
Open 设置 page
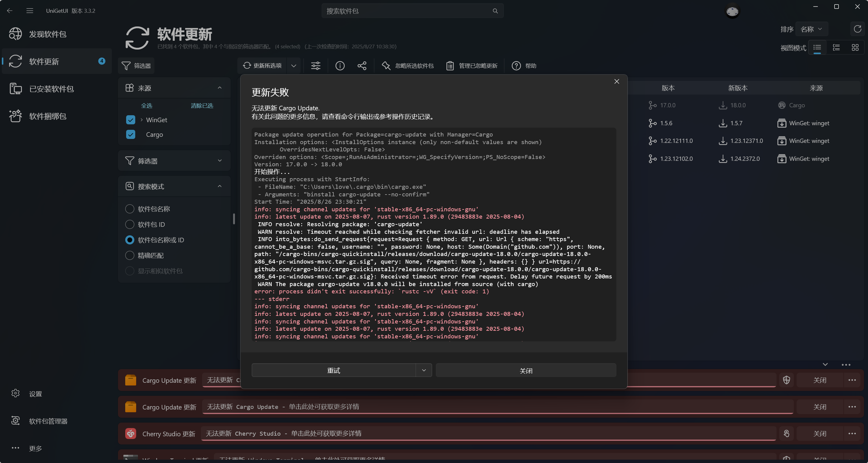[x=57, y=394]
